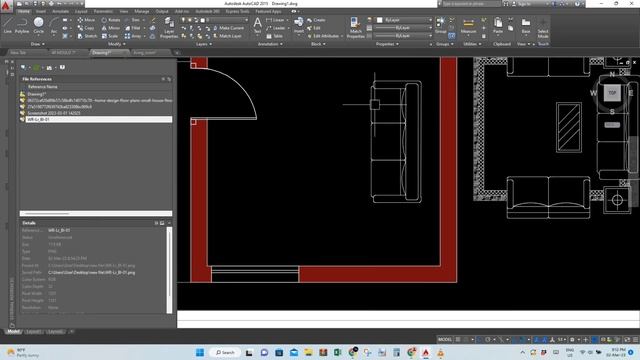The image size is (640, 360).
Task: Click the Linear dimension tool
Action: click(x=275, y=20)
